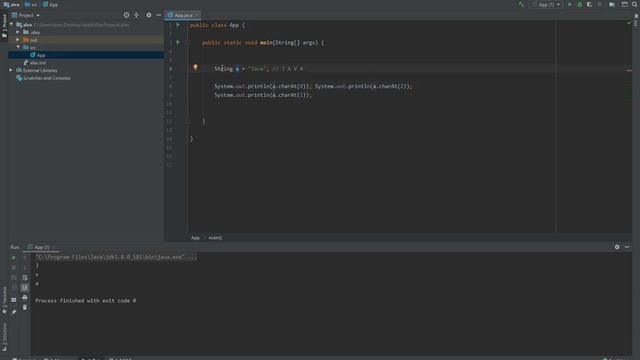The height and width of the screenshot is (360, 640).
Task: Select the out folder row
Action: (x=86, y=40)
